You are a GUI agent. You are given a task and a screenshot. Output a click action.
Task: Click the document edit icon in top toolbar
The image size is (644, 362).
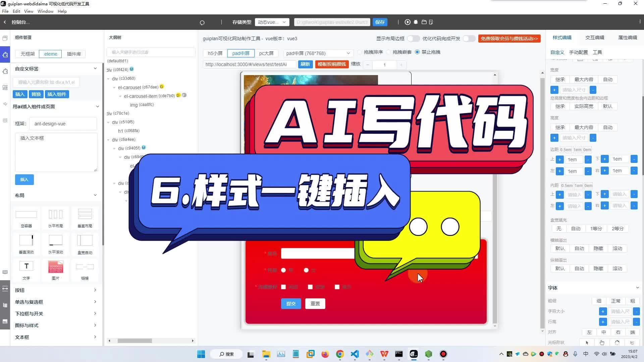(431, 22)
